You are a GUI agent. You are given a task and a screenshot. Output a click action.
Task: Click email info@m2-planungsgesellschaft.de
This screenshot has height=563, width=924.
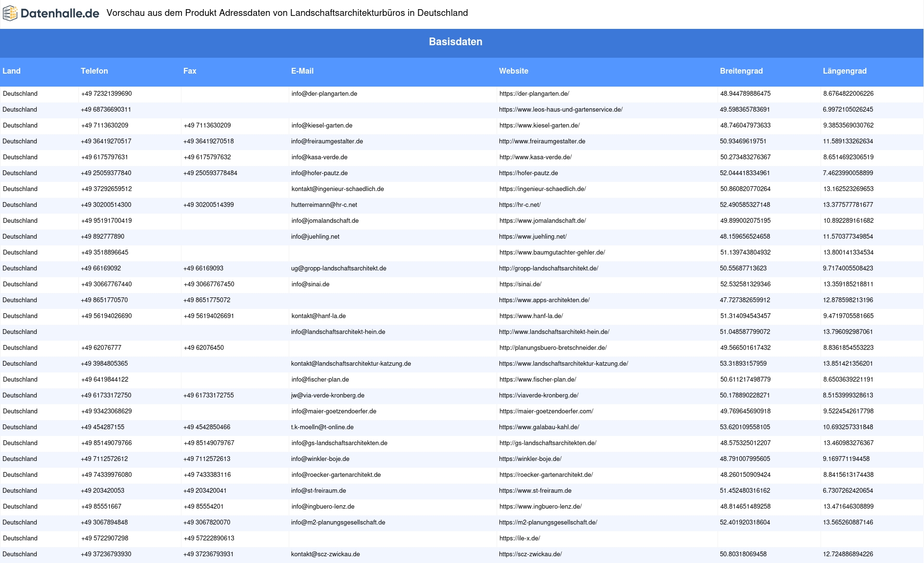pyautogui.click(x=338, y=523)
